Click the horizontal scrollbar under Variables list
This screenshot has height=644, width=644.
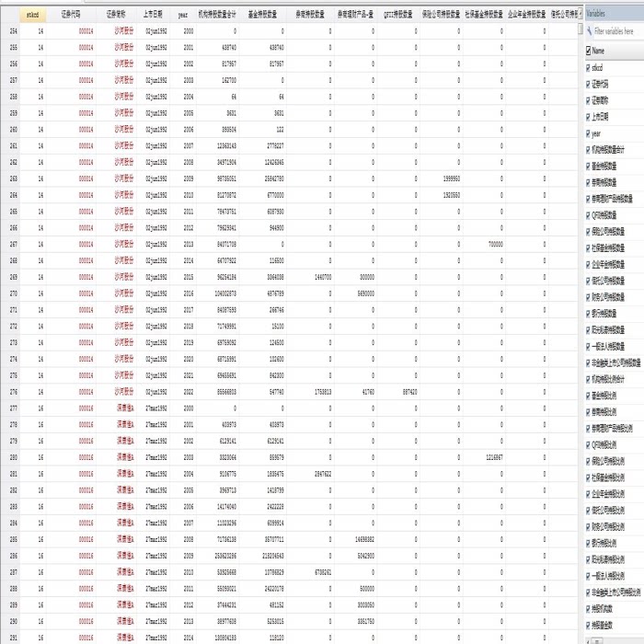click(x=615, y=641)
